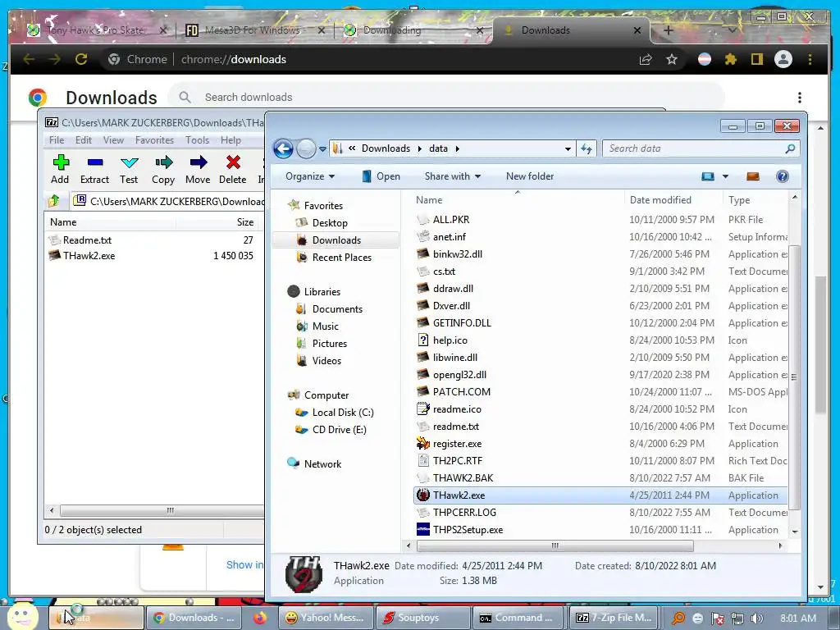Click the Explorer search magnifier icon
The image size is (840, 630).
(790, 148)
